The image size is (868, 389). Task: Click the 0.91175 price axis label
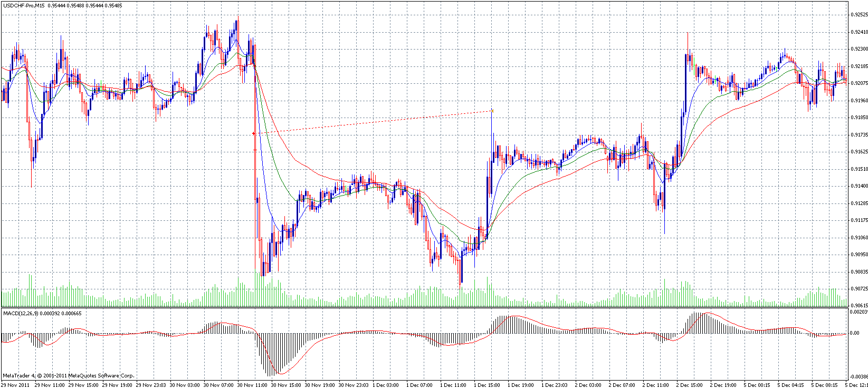860,220
